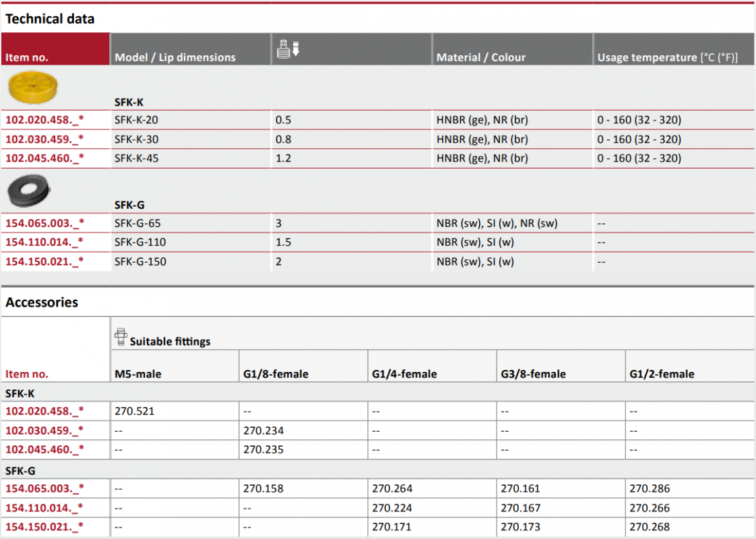Click the model name "SFK-G-65"
Viewport: 756px width, 539px height.
click(x=137, y=223)
